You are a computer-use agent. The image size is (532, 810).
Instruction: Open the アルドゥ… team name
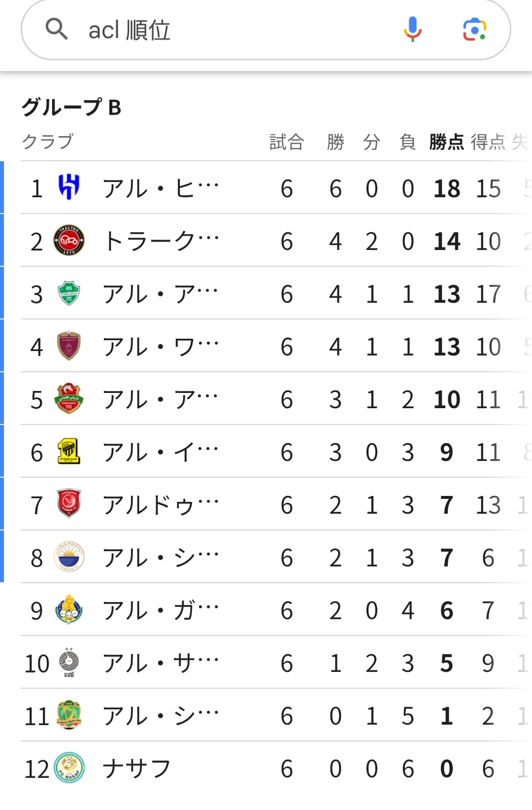(x=161, y=505)
